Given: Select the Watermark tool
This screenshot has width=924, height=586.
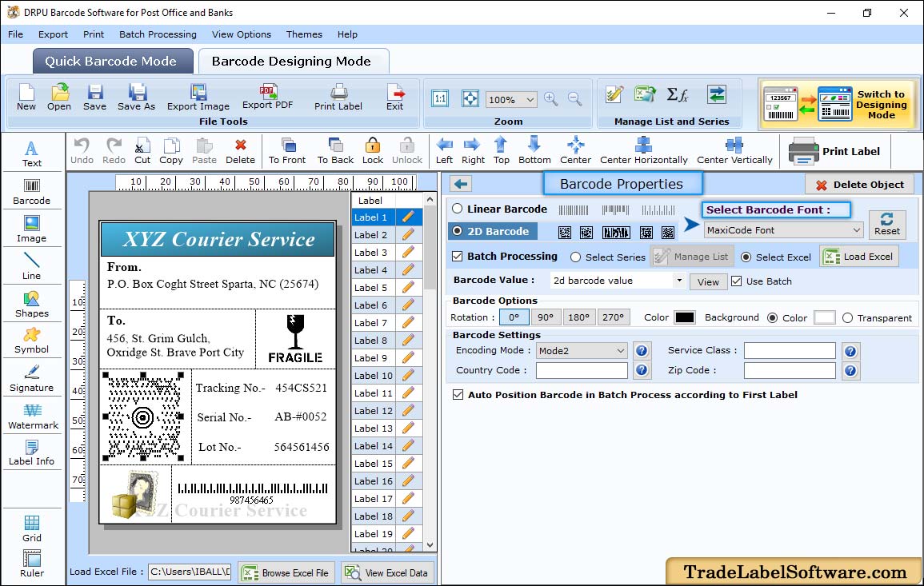Looking at the screenshot, I should [x=33, y=417].
